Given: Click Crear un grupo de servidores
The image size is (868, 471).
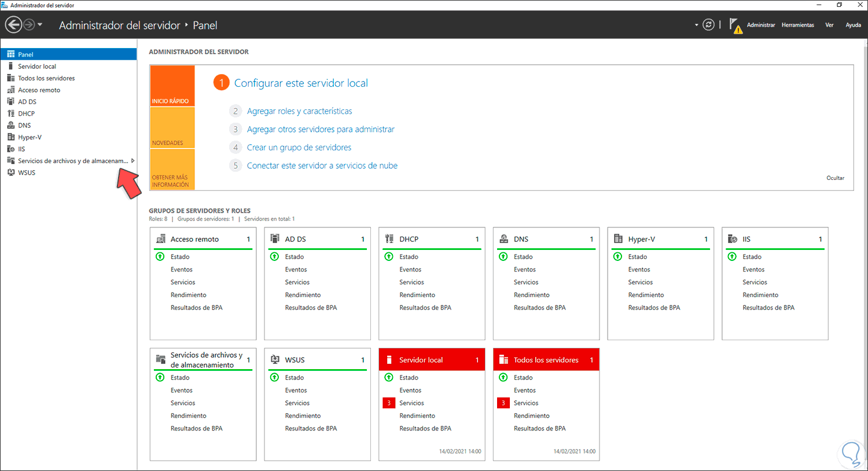Looking at the screenshot, I should [299, 148].
